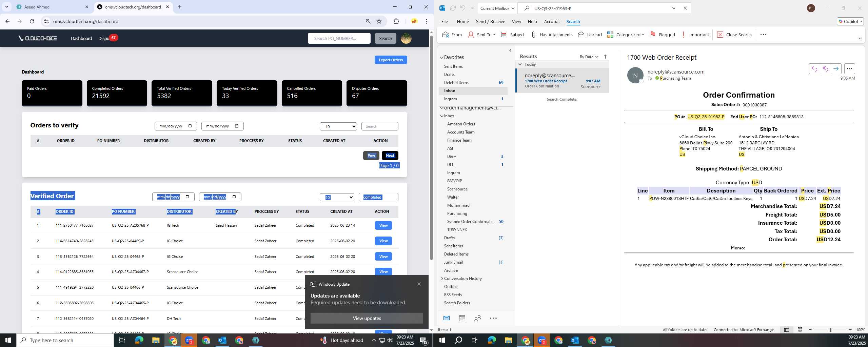Clear the Outlook search box
The image size is (868, 347).
685,8
